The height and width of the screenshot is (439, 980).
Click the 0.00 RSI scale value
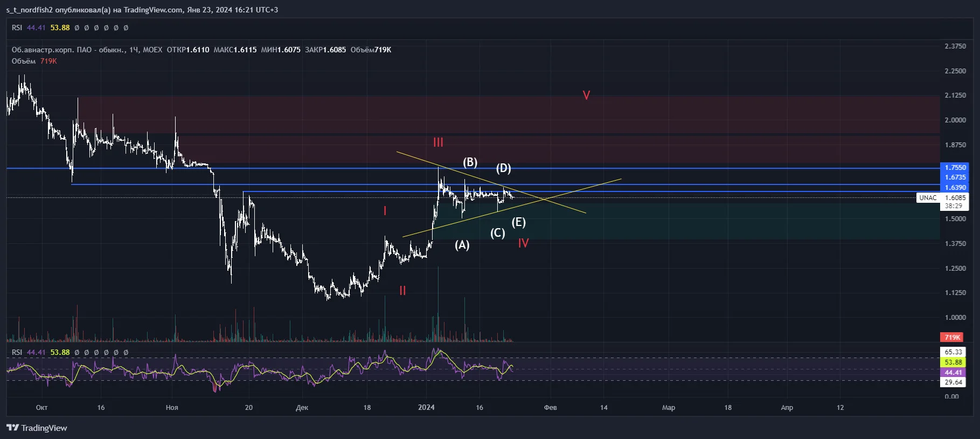coord(952,396)
